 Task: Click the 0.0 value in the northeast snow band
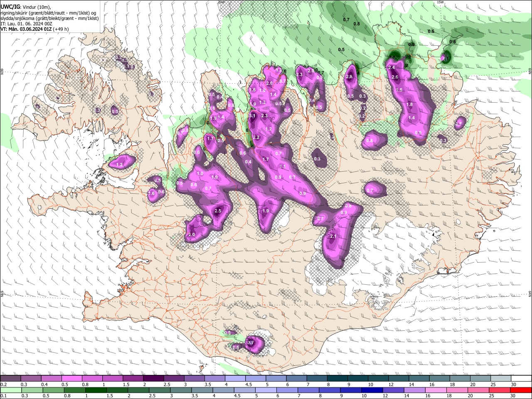coord(418,133)
